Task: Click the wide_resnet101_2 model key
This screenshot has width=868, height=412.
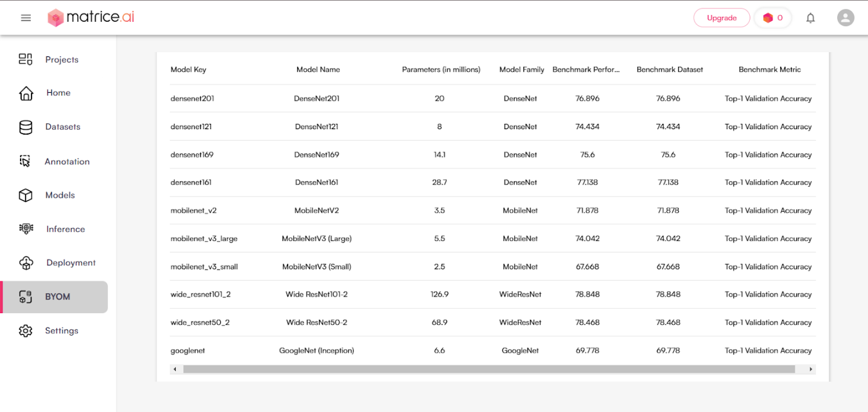Action: [201, 294]
